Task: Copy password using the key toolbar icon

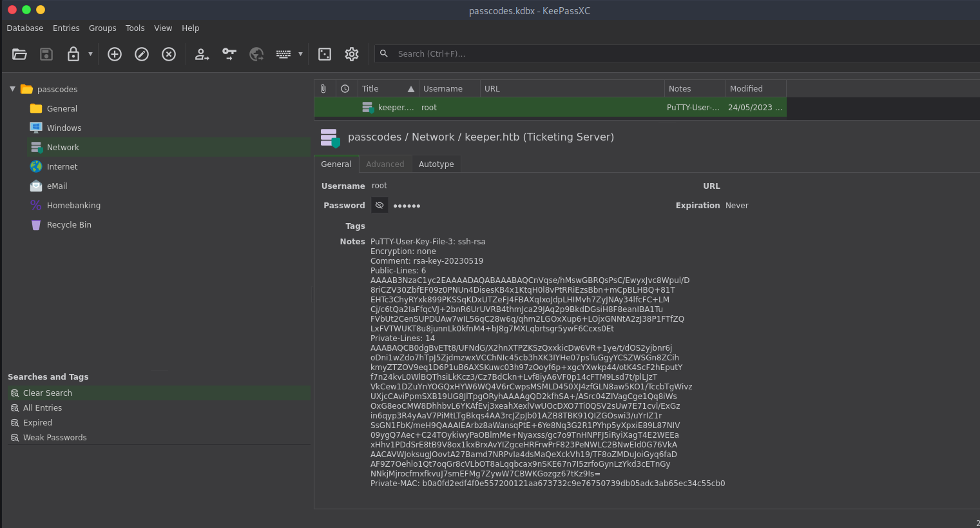Action: click(229, 54)
